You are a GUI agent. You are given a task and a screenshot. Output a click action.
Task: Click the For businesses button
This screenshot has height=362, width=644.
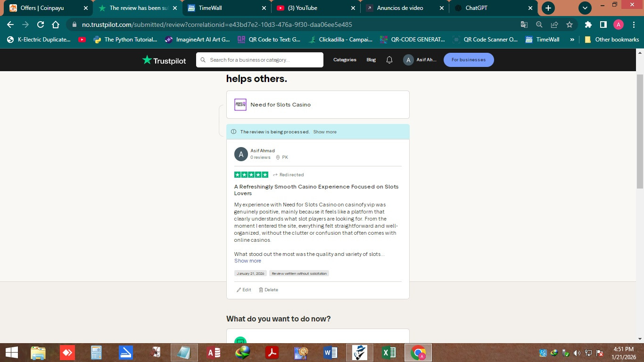[469, 60]
